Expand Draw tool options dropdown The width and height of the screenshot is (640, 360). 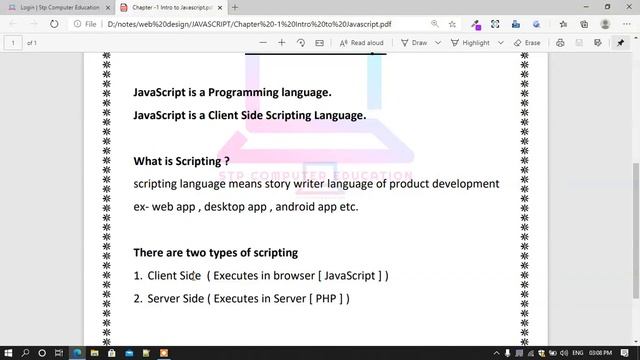click(438, 42)
